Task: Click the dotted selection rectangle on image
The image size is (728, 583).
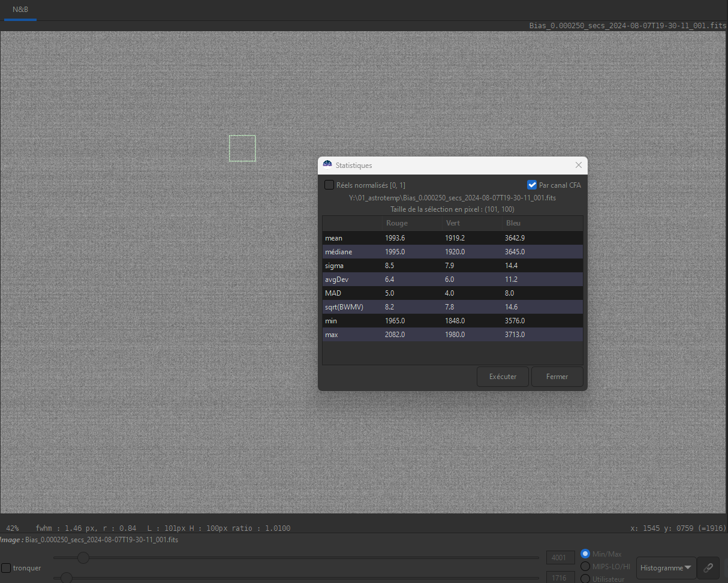Action: [x=242, y=148]
